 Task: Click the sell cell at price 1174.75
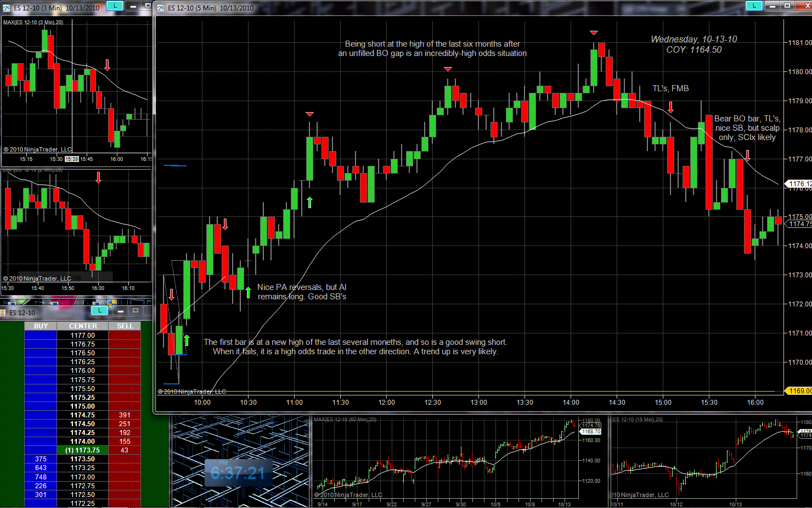click(x=125, y=415)
